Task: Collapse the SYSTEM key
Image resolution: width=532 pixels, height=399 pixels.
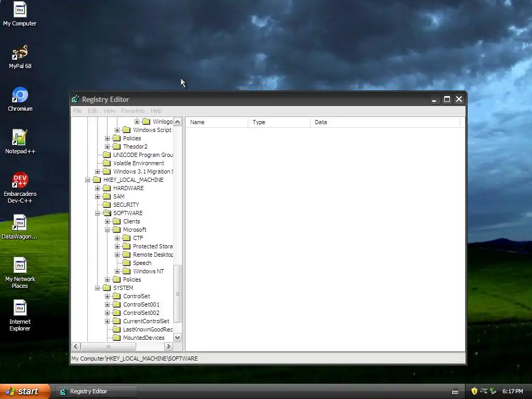Action: click(97, 288)
